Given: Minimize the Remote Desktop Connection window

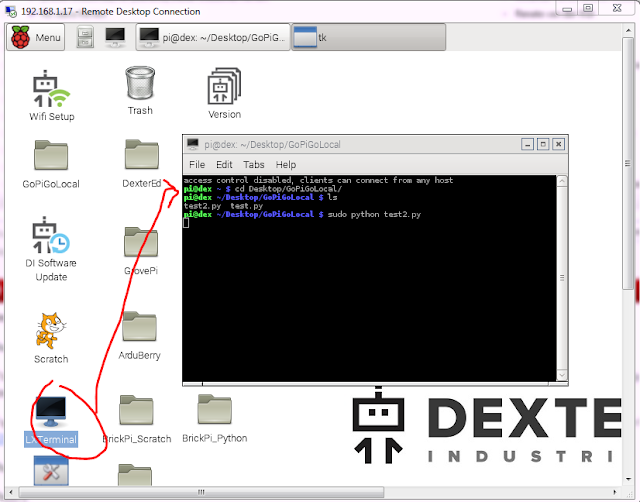Looking at the screenshot, I should [567, 9].
